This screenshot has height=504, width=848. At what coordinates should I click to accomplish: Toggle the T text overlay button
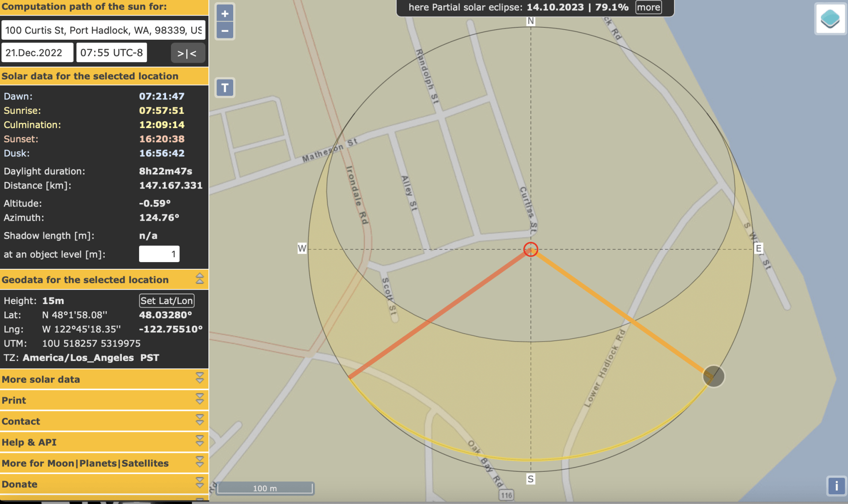[x=225, y=87]
